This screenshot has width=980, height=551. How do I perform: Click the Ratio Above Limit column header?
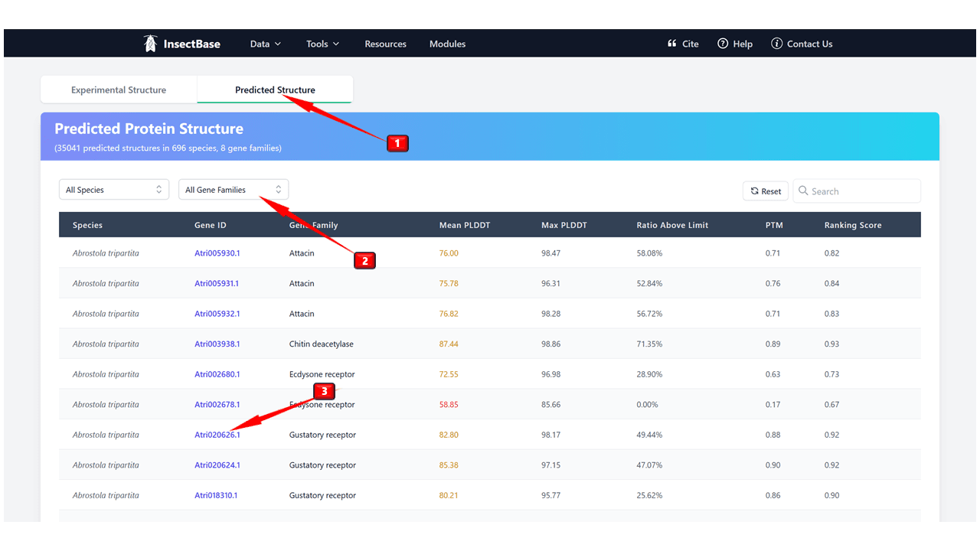[x=672, y=225]
